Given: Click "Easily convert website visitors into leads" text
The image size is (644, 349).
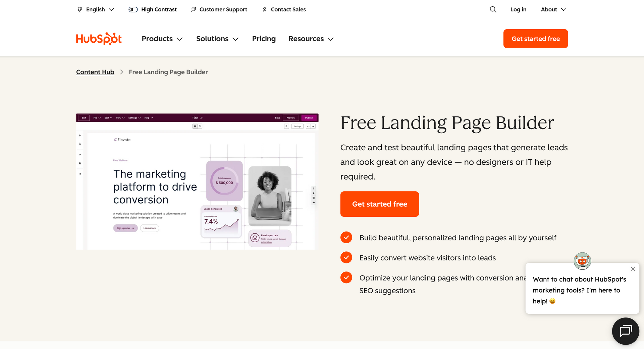Looking at the screenshot, I should point(428,258).
